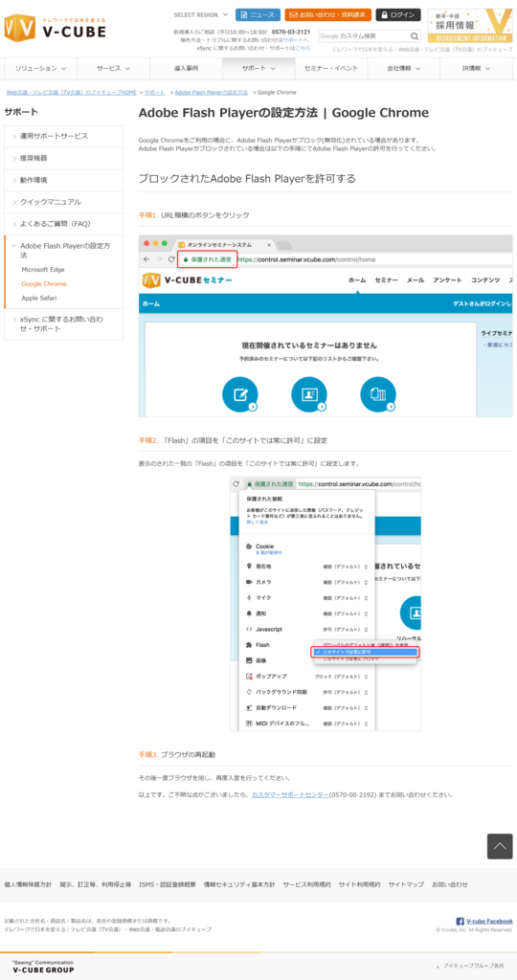Focus the Google カスタム検索 field
The image size is (517, 980).
[x=363, y=36]
